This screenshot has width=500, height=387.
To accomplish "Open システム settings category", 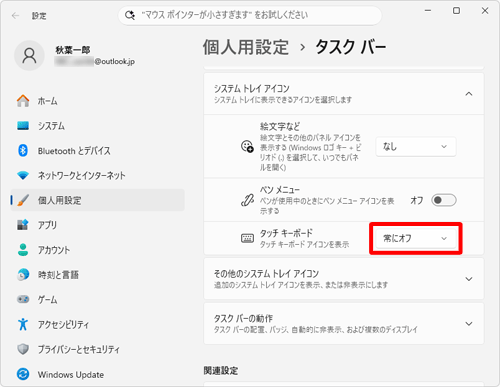I will 98,126.
